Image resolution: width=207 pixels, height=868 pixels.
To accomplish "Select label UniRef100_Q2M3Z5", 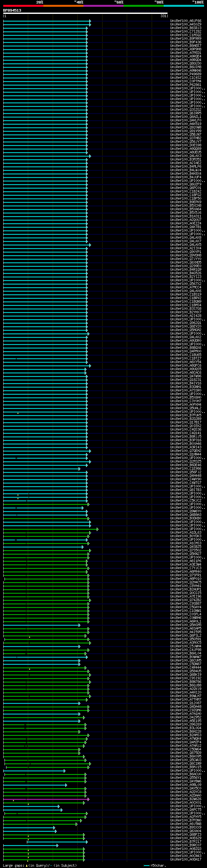I will (186, 462).
